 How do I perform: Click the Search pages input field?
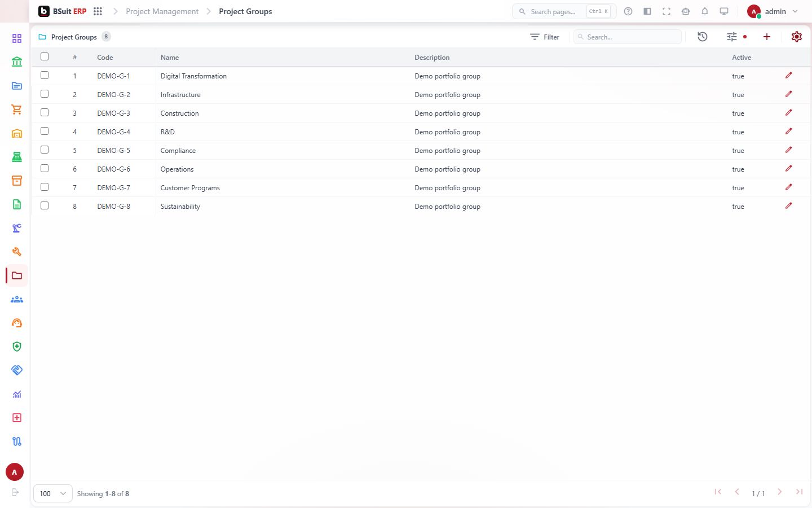(x=564, y=11)
